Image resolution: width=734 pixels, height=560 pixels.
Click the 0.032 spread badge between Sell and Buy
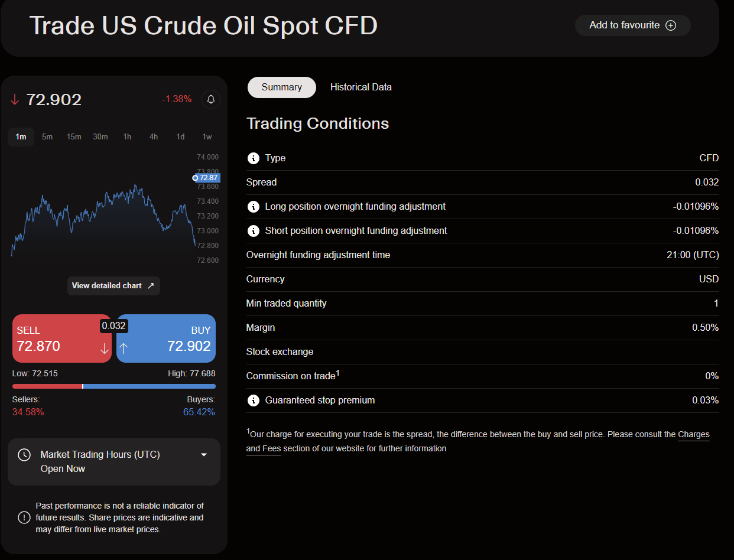[x=113, y=325]
